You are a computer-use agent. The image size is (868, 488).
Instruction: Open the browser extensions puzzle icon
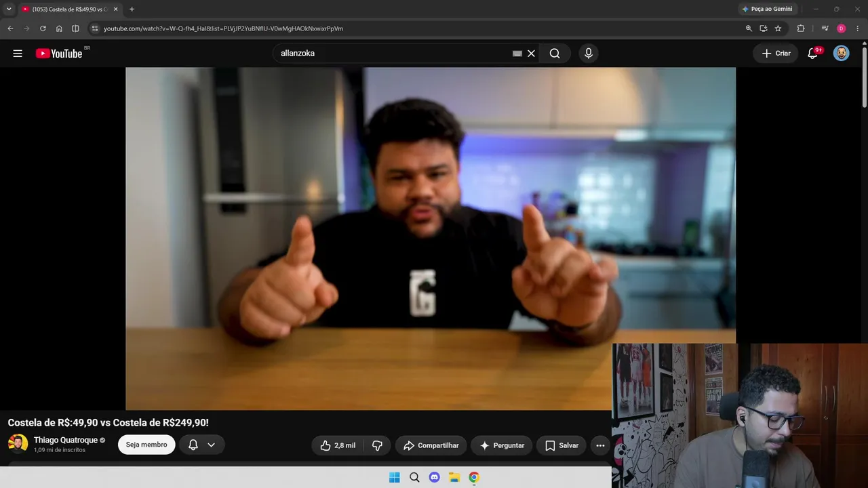click(801, 28)
